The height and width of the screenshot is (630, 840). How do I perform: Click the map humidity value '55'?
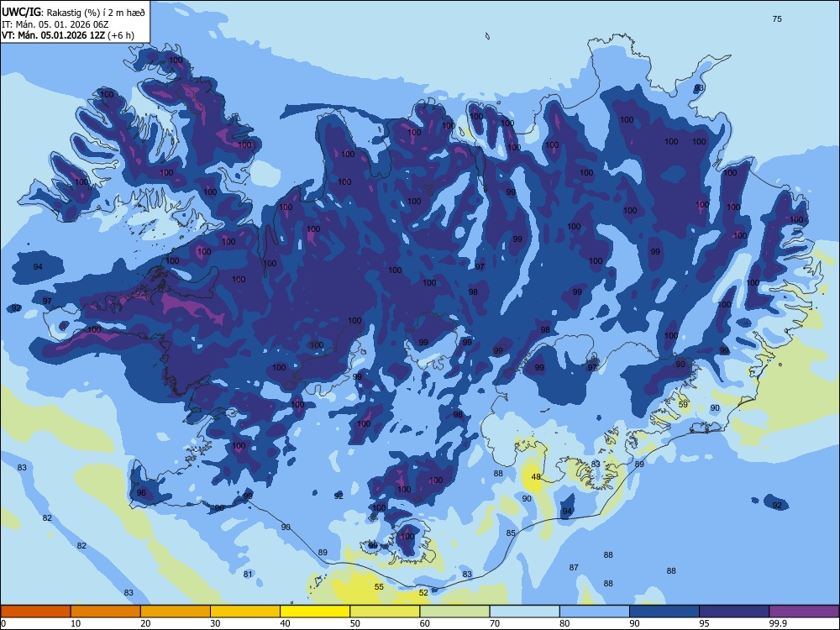pos(379,586)
